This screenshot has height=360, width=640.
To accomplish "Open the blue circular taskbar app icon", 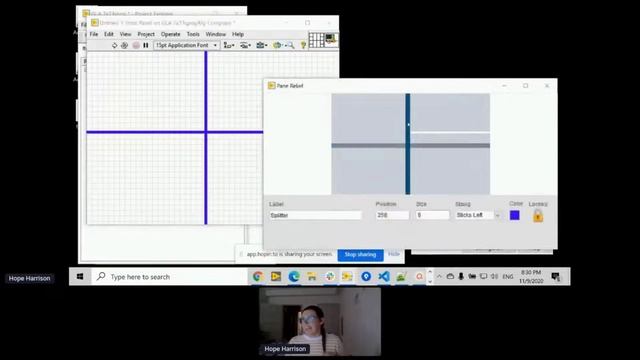I will [x=366, y=277].
